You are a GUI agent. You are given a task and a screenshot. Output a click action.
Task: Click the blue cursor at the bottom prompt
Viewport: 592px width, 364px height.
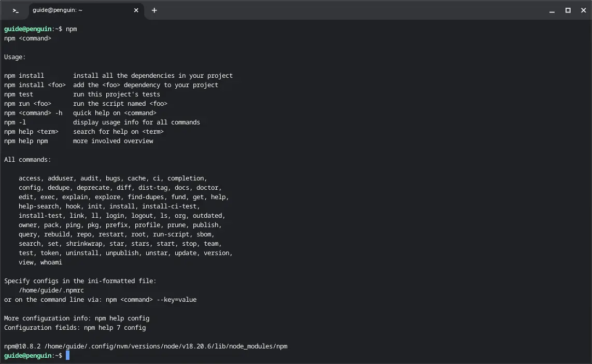[x=67, y=356]
